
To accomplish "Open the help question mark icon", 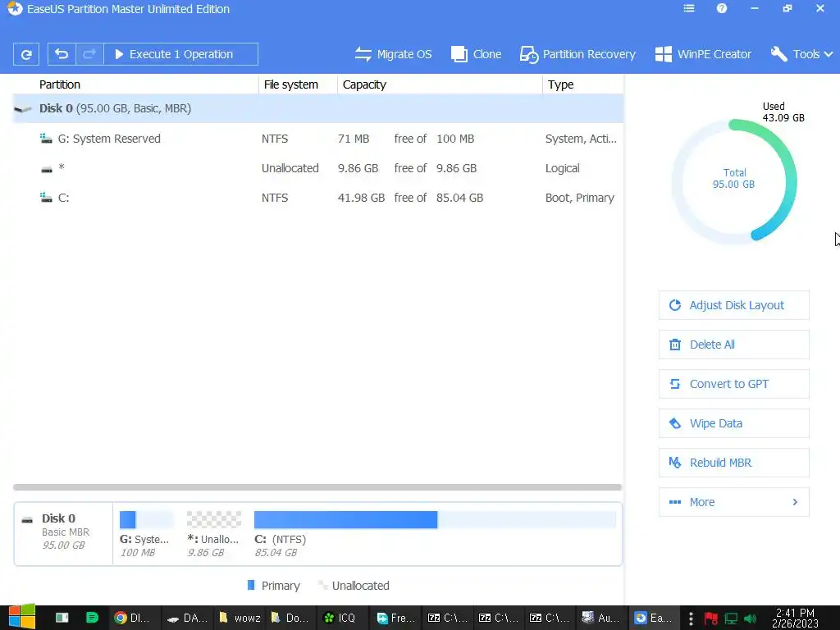I will point(722,8).
